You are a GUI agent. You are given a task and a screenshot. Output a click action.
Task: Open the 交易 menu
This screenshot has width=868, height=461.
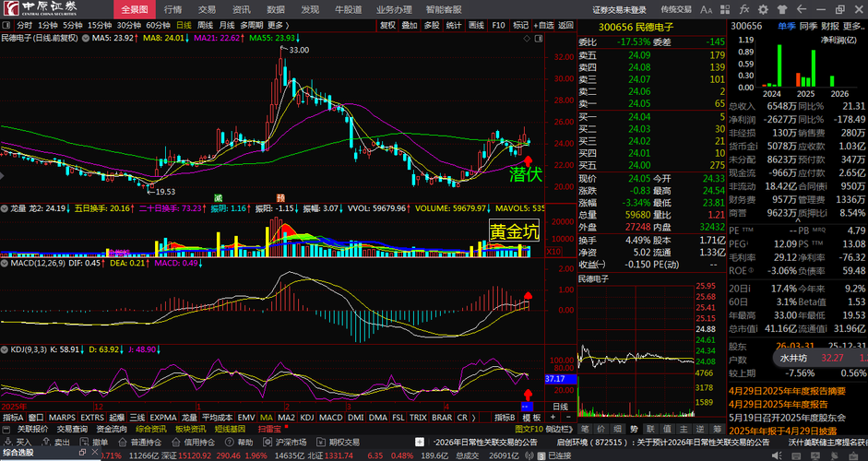pyautogui.click(x=207, y=9)
